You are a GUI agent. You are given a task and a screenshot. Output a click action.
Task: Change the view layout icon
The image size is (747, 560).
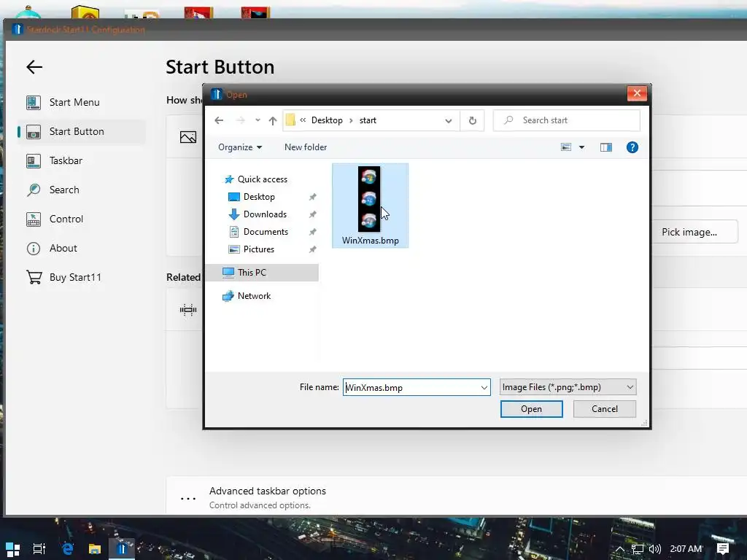[x=566, y=147]
